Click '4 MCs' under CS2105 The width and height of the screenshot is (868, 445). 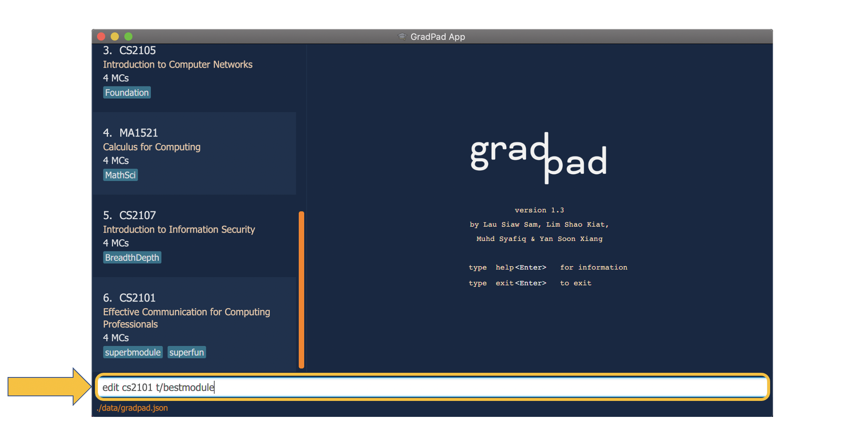point(116,78)
